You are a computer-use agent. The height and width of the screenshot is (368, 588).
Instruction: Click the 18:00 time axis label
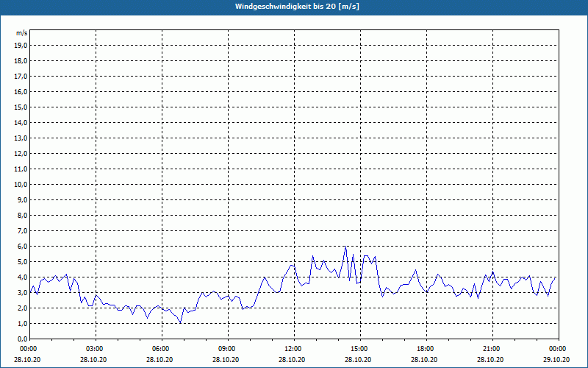pos(426,349)
